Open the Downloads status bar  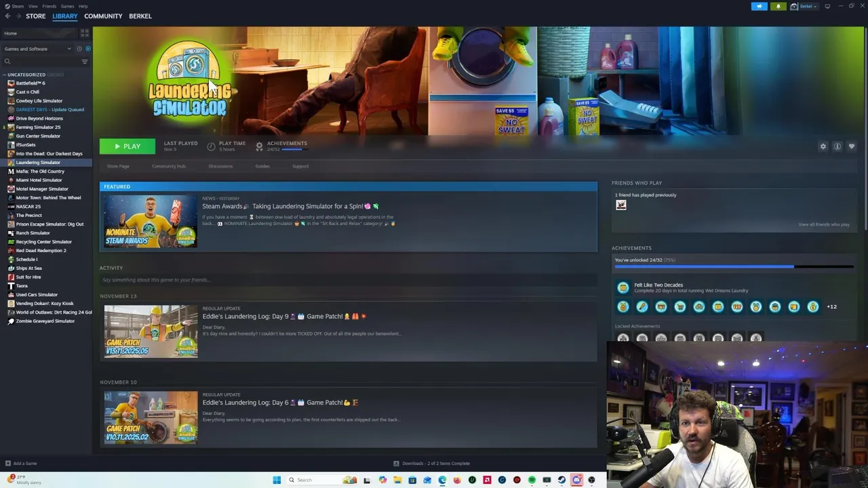(431, 464)
